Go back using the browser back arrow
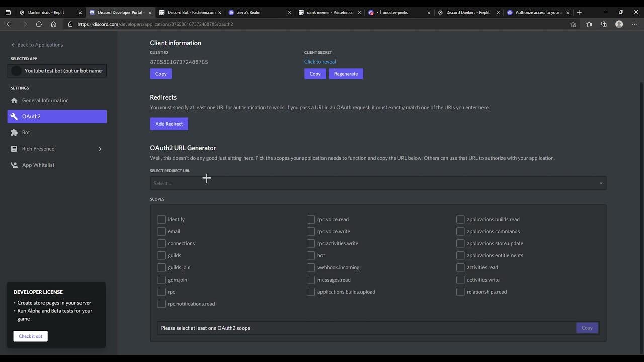 9,24
